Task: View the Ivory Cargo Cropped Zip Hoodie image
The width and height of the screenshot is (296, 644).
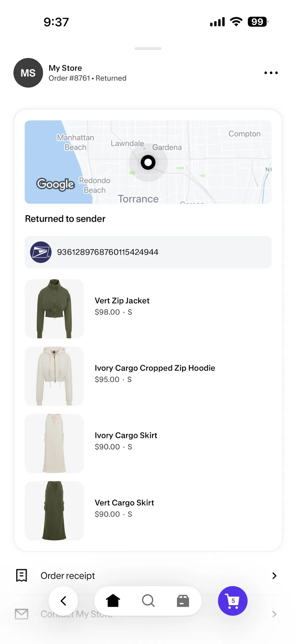Action: (x=54, y=376)
